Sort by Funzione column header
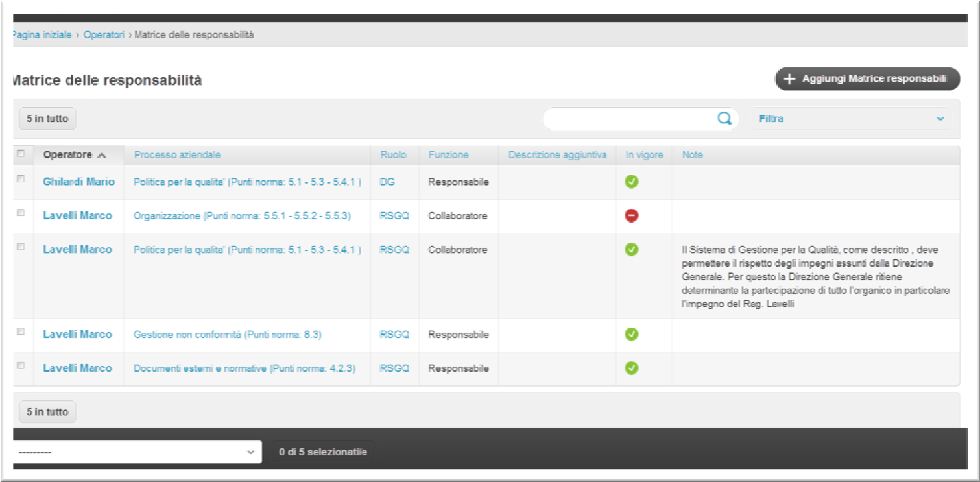The height and width of the screenshot is (482, 980). (448, 155)
